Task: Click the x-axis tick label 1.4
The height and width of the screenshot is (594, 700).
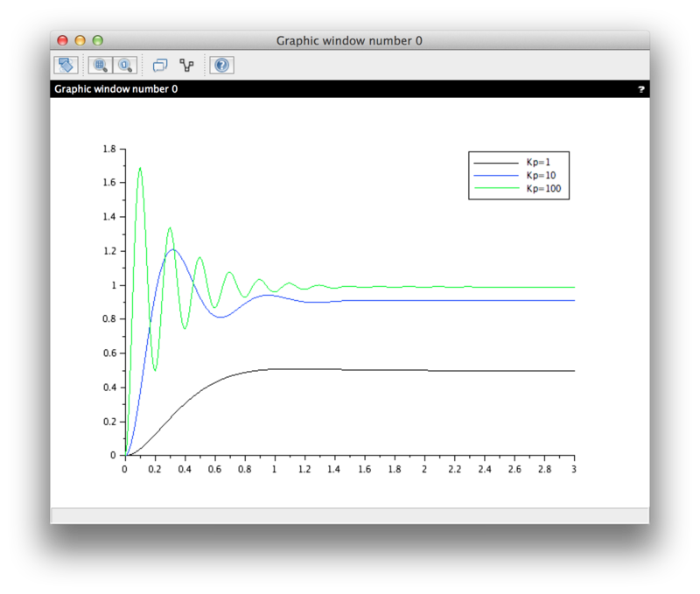Action: pos(334,470)
